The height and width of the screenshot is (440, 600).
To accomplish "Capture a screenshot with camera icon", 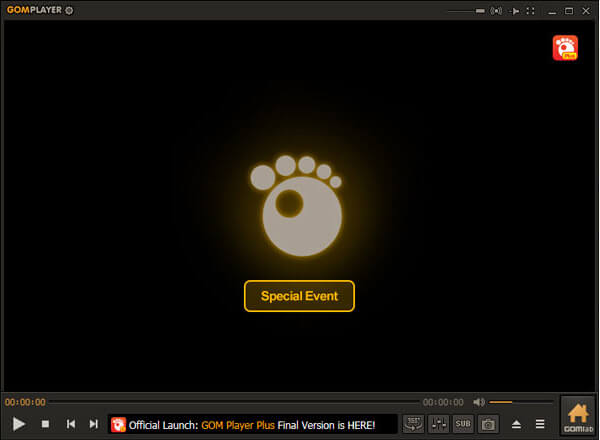I will 488,424.
